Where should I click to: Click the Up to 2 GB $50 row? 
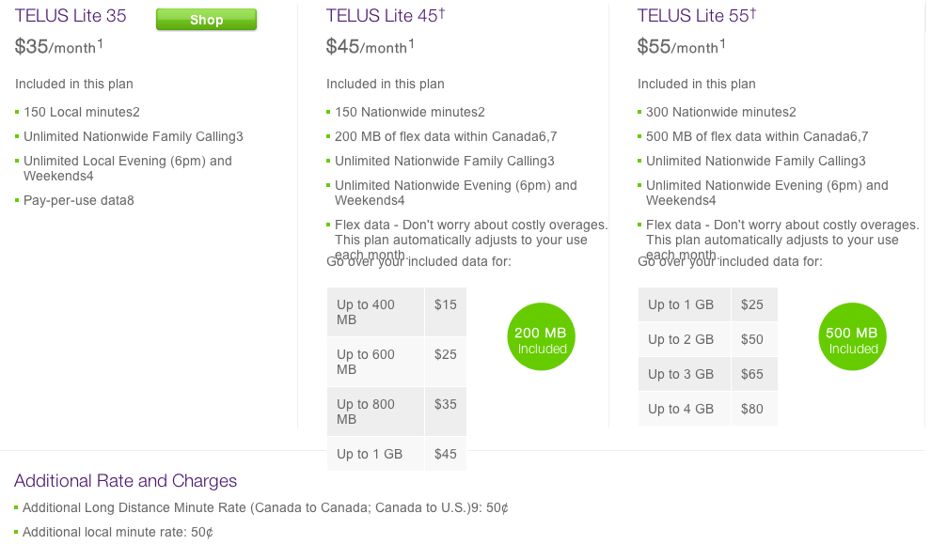[708, 339]
